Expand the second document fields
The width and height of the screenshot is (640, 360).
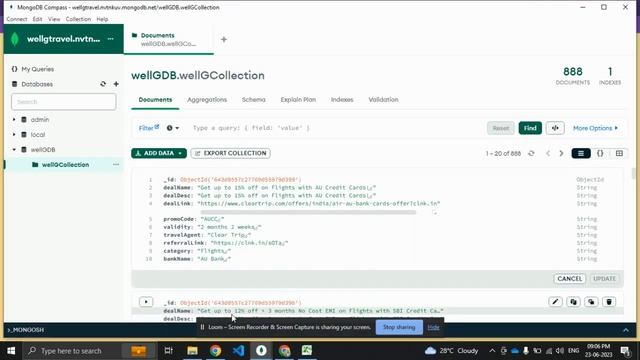146,302
